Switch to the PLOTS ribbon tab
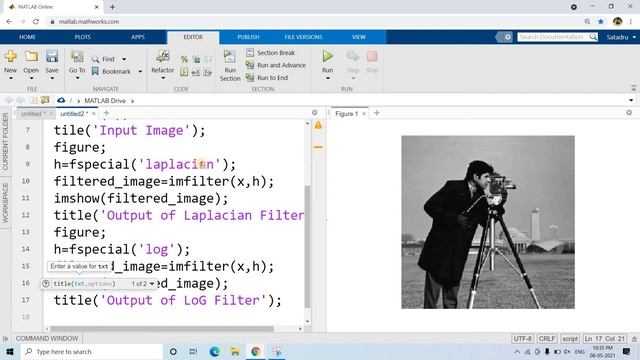 [82, 37]
